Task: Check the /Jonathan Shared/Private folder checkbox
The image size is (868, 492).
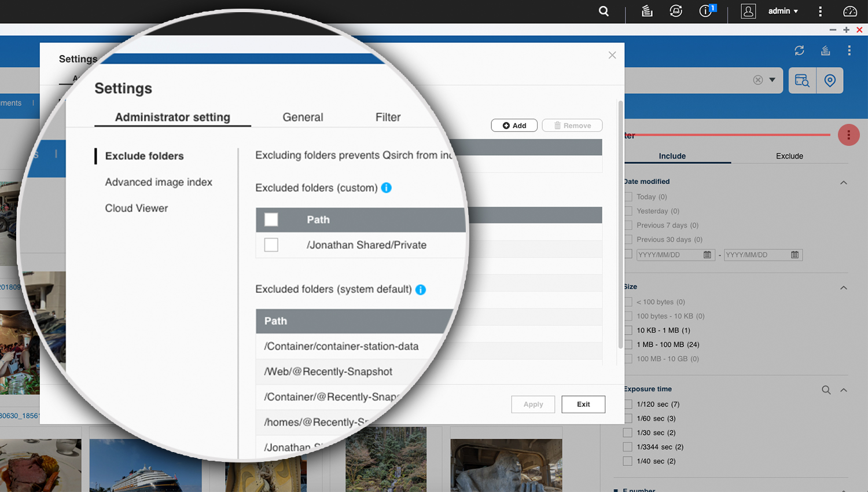Action: (271, 245)
